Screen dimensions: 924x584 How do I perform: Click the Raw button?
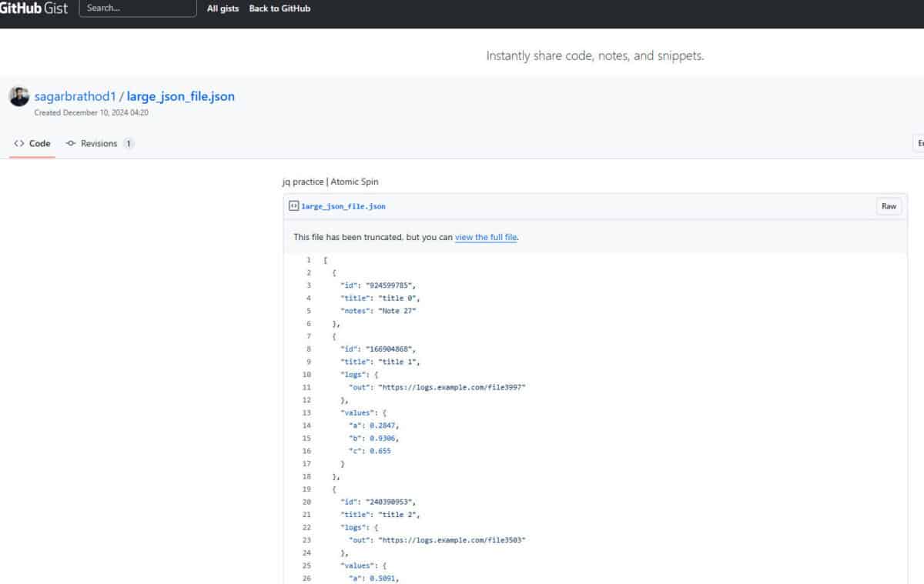[x=889, y=206]
